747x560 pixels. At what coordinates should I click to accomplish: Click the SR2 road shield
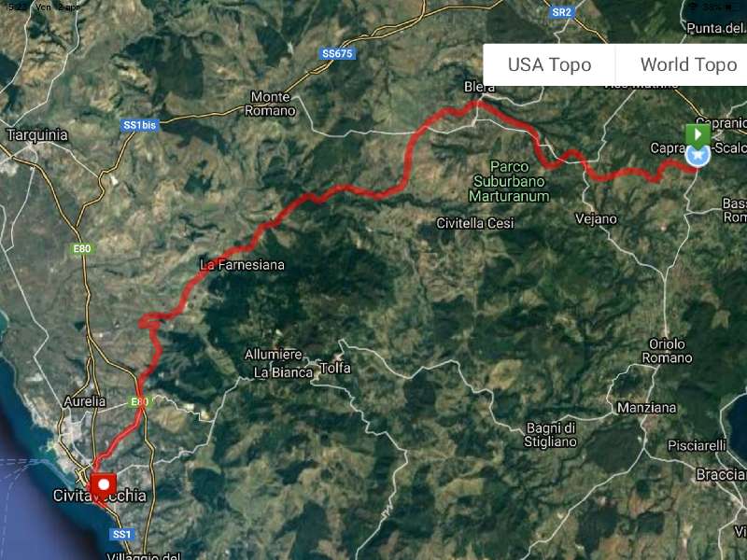click(x=561, y=12)
